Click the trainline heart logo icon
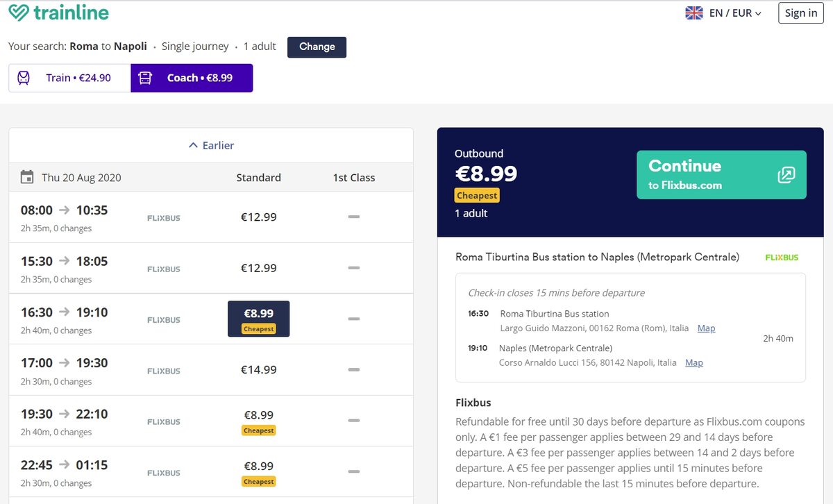The width and height of the screenshot is (833, 504). pyautogui.click(x=19, y=13)
